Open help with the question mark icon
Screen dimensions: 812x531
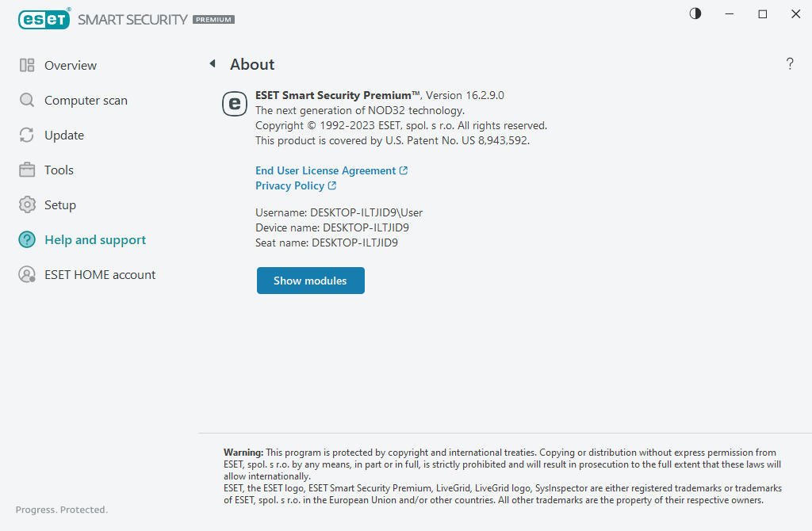pyautogui.click(x=790, y=64)
